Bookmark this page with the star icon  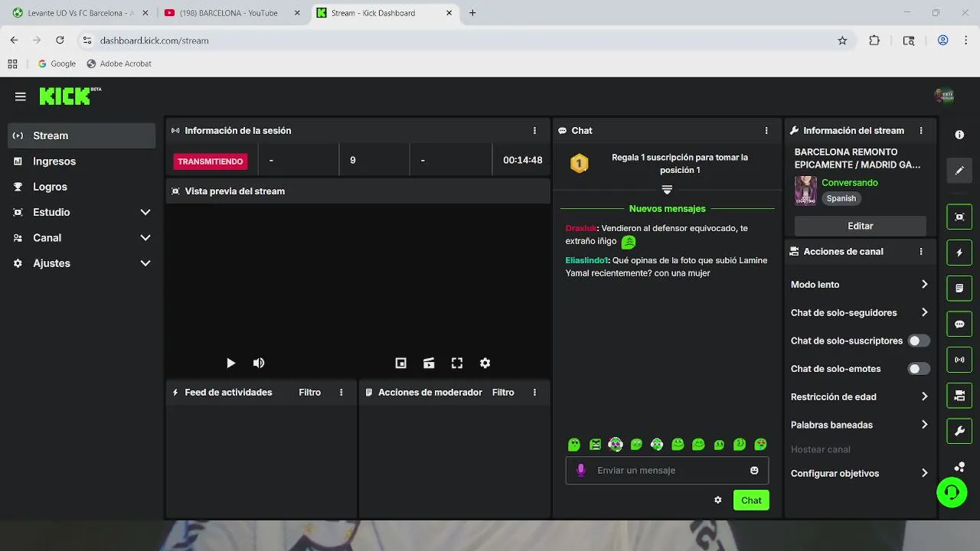(x=842, y=41)
